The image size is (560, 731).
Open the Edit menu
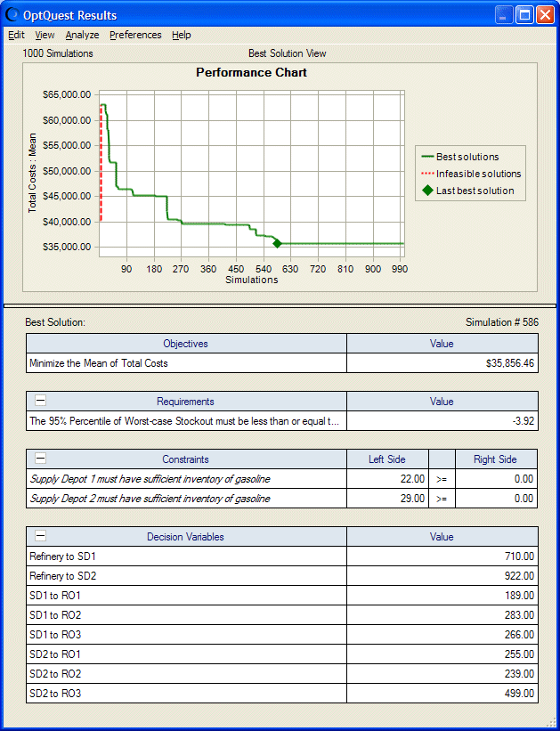[16, 35]
